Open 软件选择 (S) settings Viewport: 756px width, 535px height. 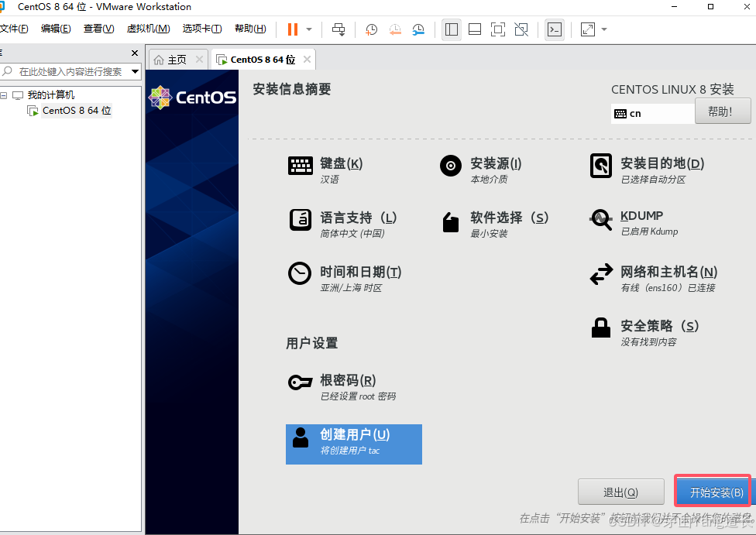point(509,218)
